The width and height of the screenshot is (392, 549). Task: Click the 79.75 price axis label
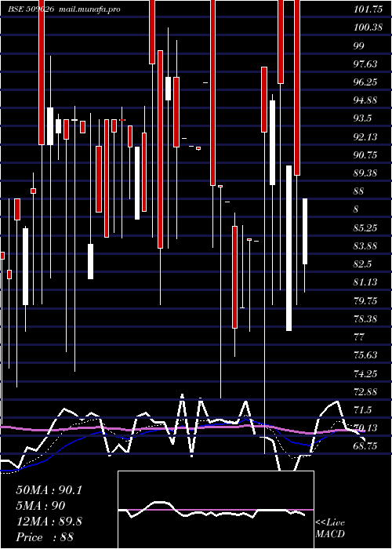click(365, 300)
